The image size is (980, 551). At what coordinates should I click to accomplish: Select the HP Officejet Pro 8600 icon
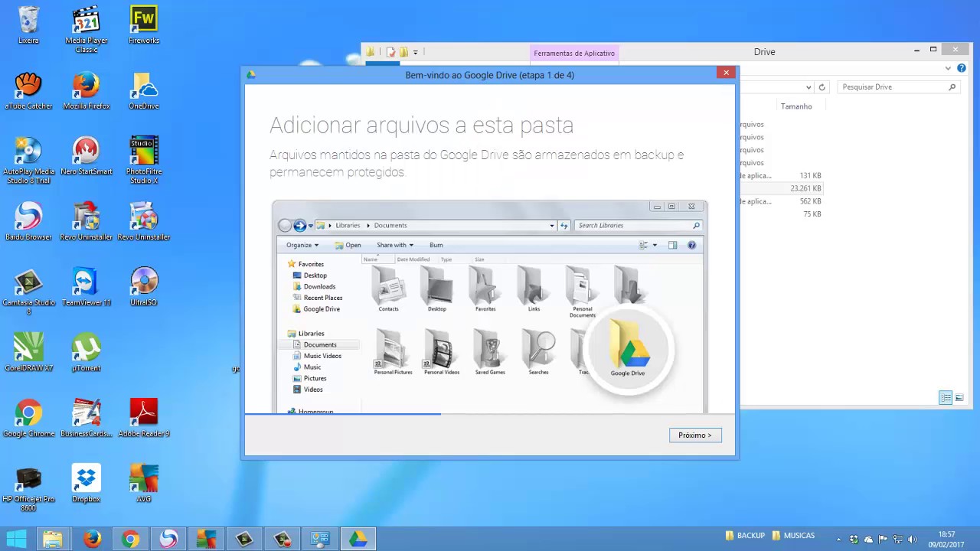click(28, 488)
